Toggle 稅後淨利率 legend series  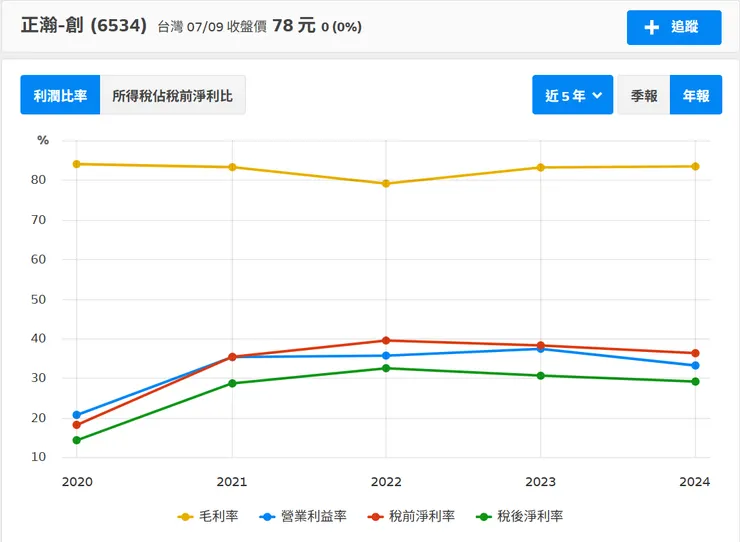520,517
